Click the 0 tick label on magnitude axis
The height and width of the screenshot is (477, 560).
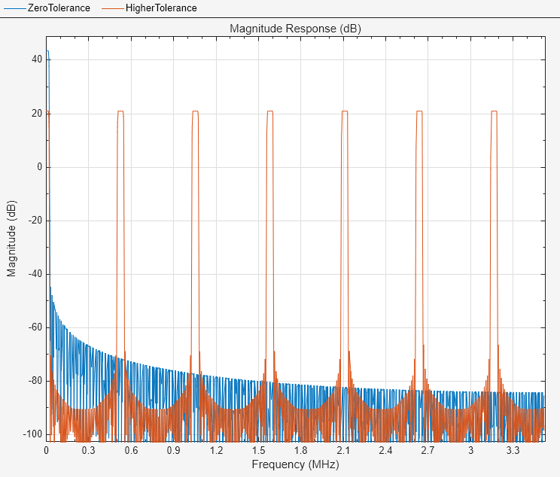click(x=39, y=167)
